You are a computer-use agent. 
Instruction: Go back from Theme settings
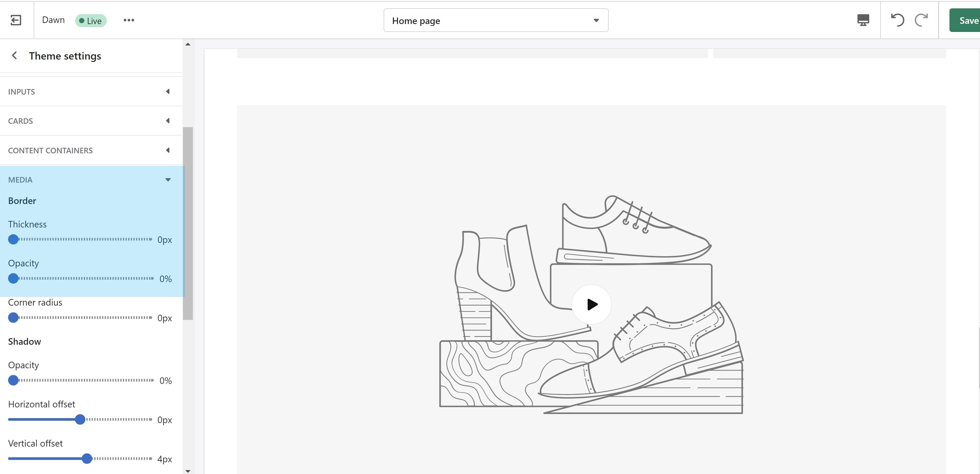click(x=14, y=56)
